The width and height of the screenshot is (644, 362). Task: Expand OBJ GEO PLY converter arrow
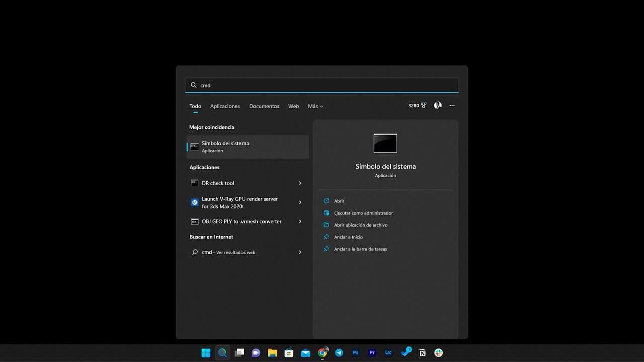pos(300,222)
